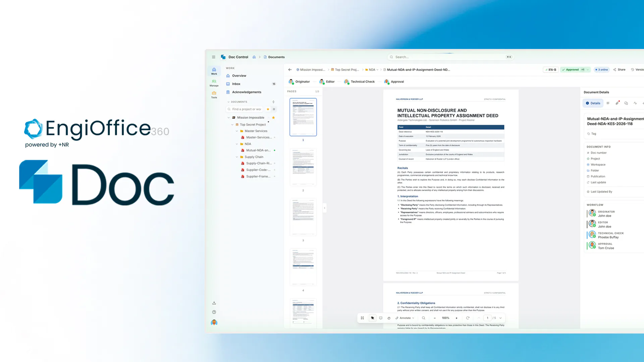This screenshot has width=644, height=362.
Task: Select page 2 thumbnail
Action: pos(303,167)
